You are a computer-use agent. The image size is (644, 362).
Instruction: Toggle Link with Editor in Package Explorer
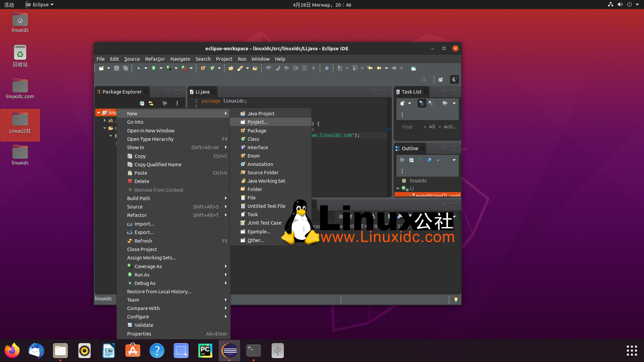(151, 103)
